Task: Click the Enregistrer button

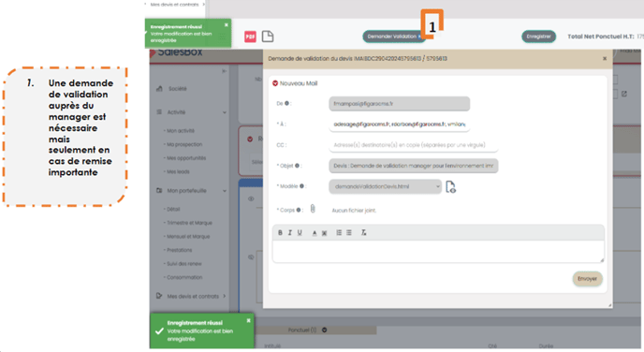Action: [x=538, y=37]
